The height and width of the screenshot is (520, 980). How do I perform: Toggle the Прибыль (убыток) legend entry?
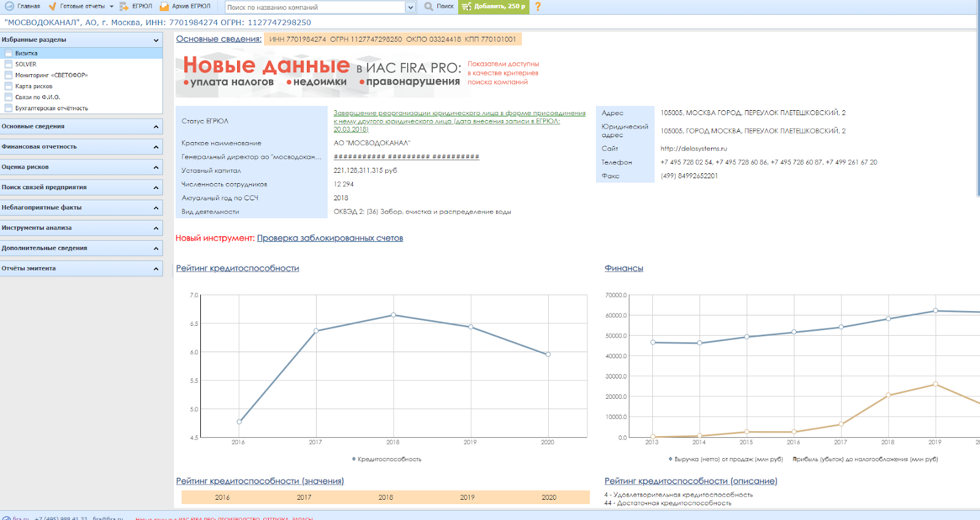865,459
